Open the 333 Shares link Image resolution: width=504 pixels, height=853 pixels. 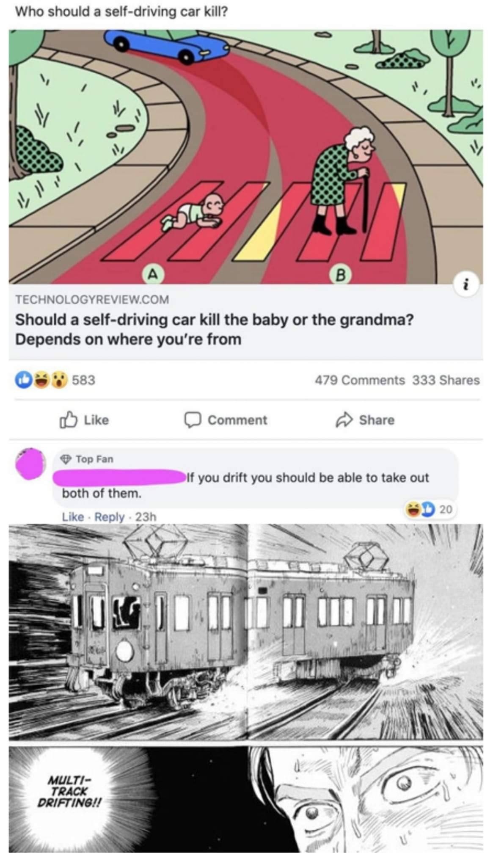click(446, 380)
